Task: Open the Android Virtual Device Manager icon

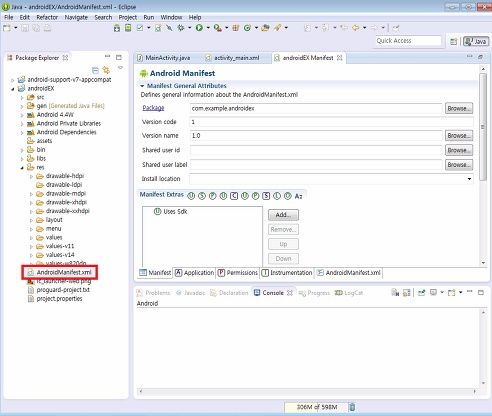Action: [x=128, y=28]
